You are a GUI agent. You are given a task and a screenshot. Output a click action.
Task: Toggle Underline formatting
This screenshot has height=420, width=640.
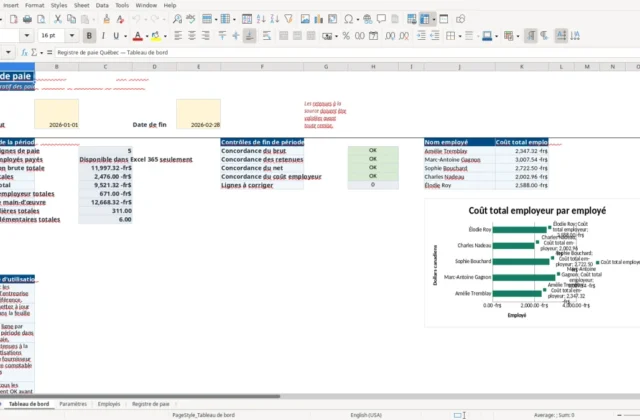point(116,36)
